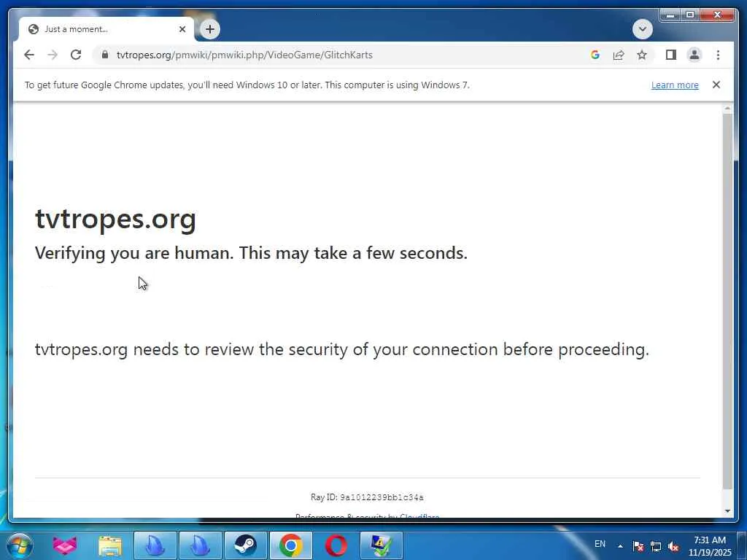
Task: Select the 'Just a moment...' tab
Action: (107, 29)
